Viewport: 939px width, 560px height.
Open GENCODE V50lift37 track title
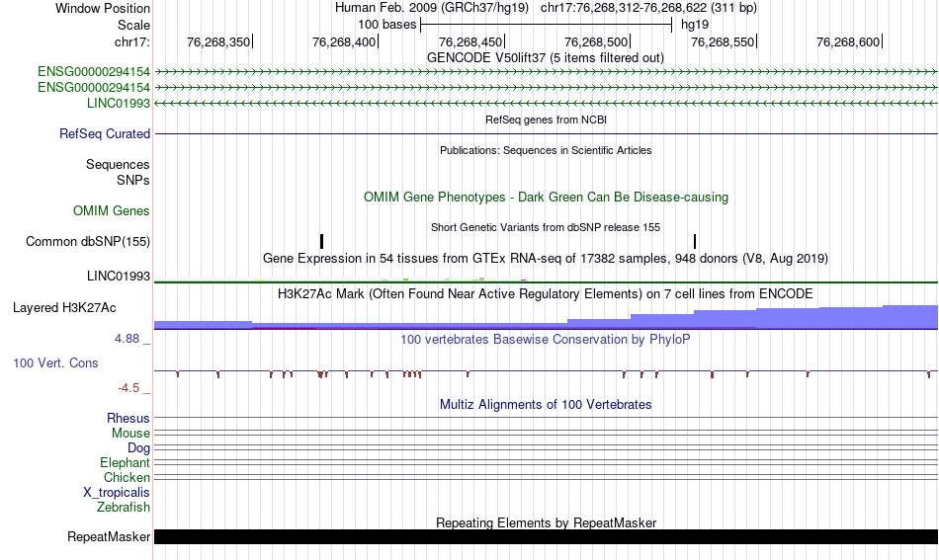[546, 58]
